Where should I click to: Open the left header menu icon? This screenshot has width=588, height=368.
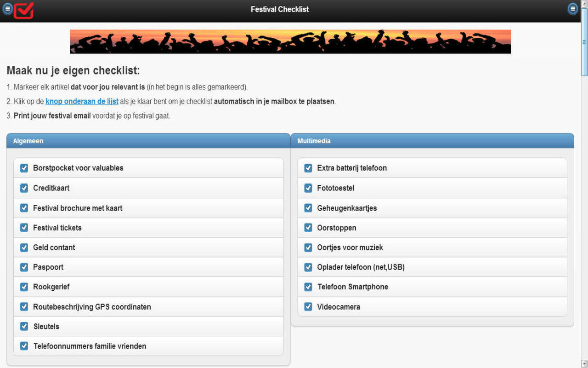point(8,9)
